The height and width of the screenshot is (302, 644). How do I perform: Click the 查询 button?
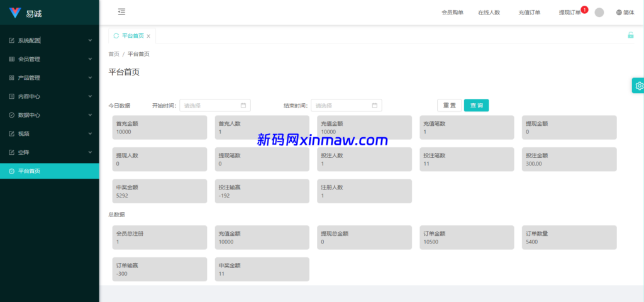pos(477,105)
